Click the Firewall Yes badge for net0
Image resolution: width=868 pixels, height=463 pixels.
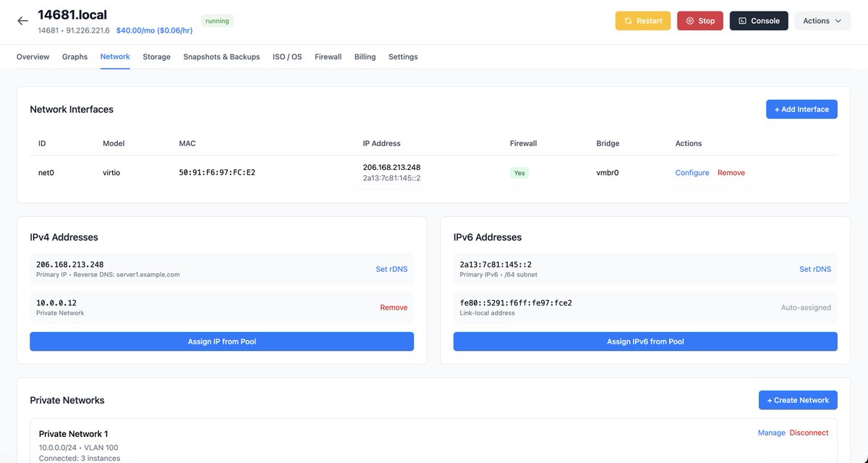[x=519, y=173]
